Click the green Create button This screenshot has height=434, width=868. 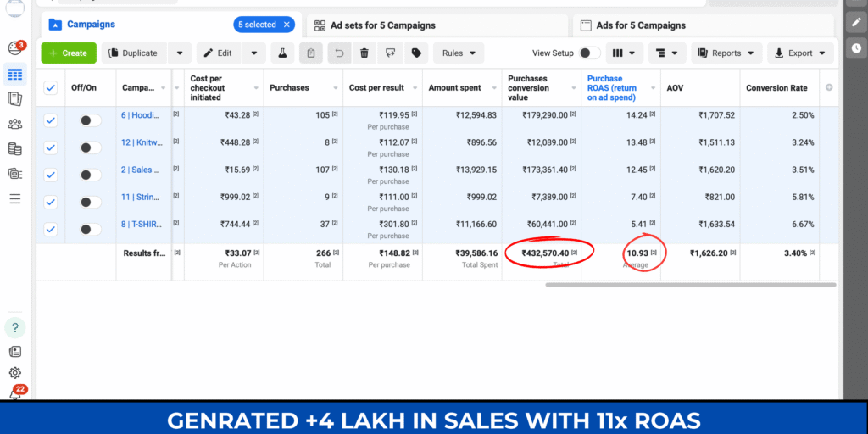68,53
